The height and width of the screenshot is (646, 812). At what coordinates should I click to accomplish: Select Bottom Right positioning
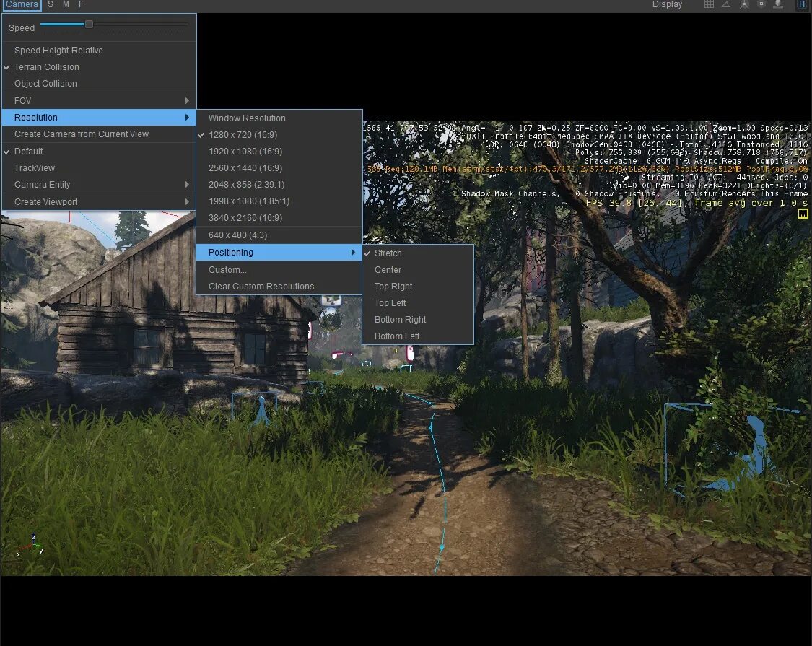400,319
